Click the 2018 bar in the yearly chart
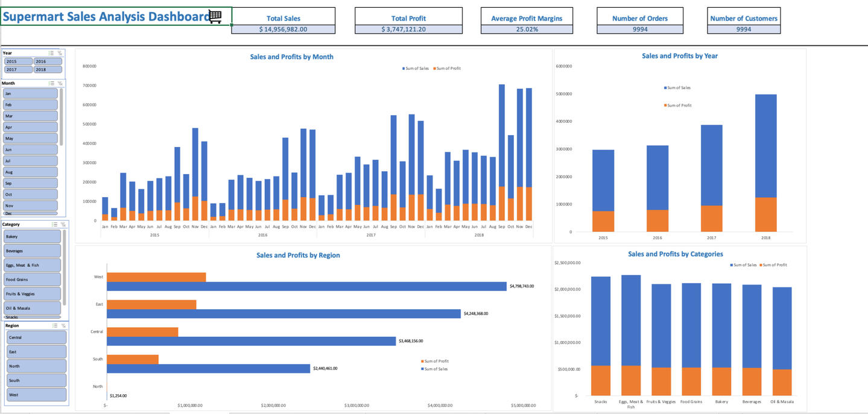This screenshot has height=414, width=868. click(x=765, y=146)
